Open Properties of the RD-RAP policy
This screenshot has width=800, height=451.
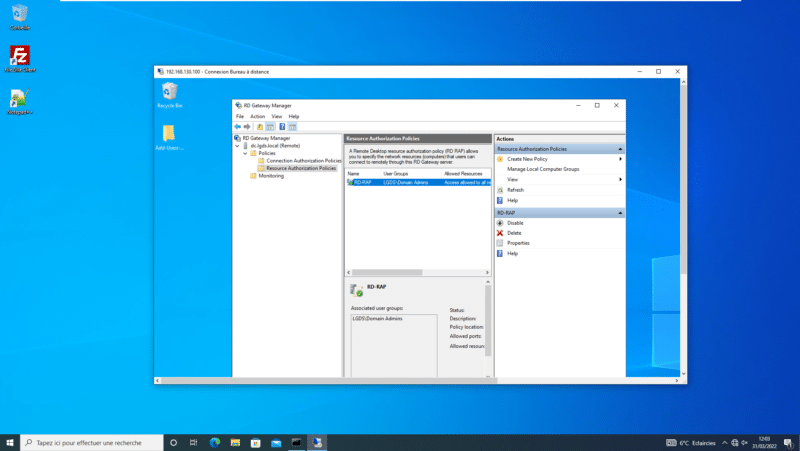pos(518,243)
